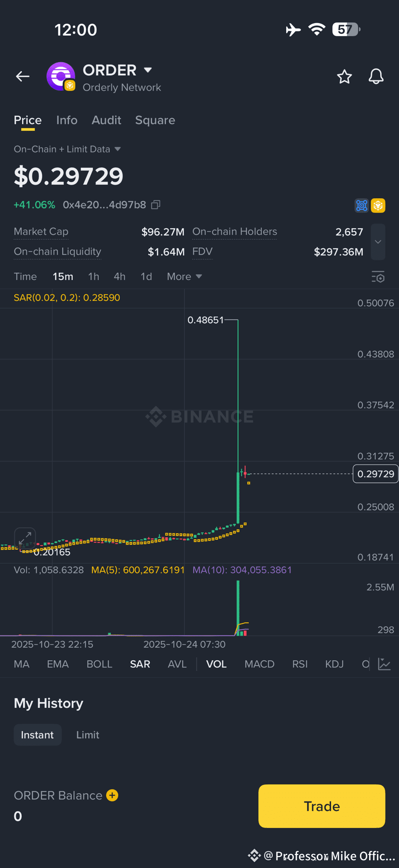
Task: Expand the market stats panel chevron
Action: click(378, 242)
